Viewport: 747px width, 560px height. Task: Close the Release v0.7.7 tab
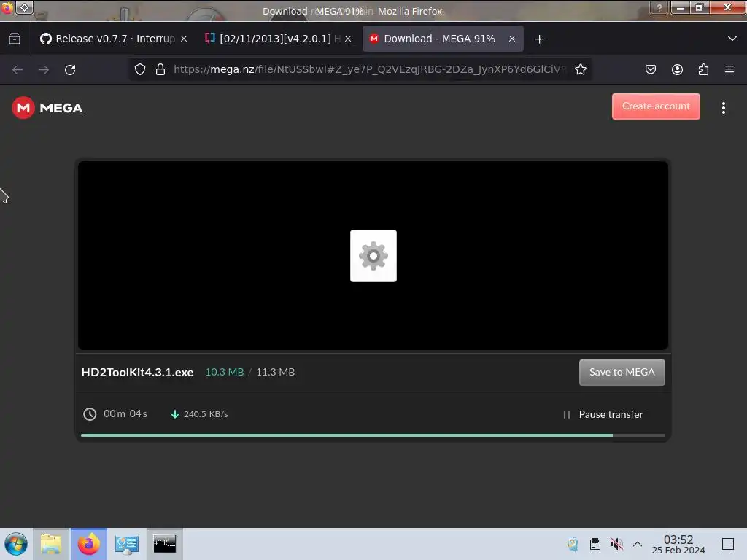pos(184,39)
